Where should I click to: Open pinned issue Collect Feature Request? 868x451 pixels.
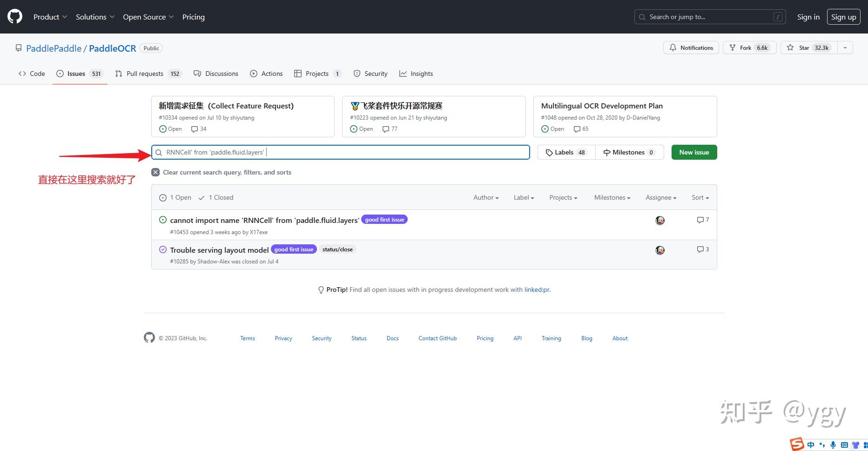226,106
